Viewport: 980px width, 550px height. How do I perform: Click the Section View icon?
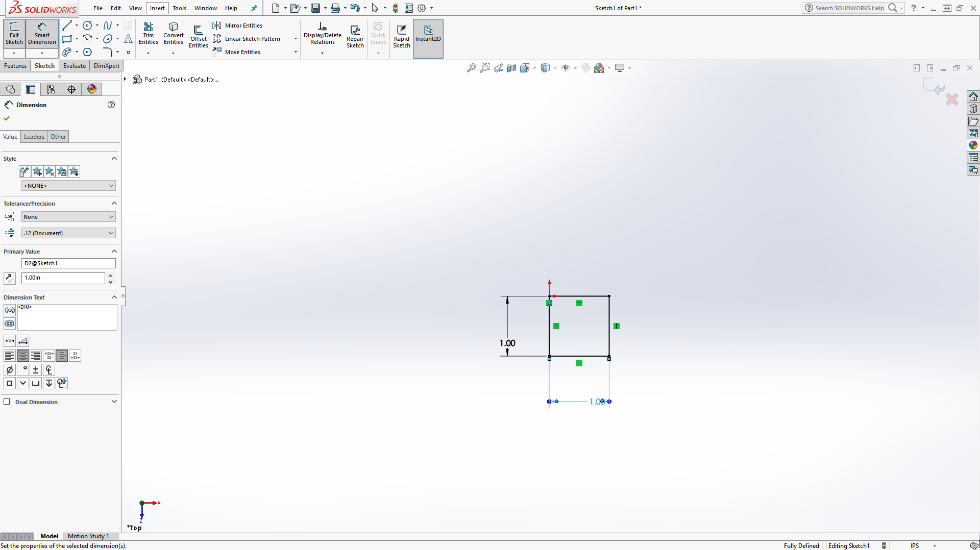(511, 68)
